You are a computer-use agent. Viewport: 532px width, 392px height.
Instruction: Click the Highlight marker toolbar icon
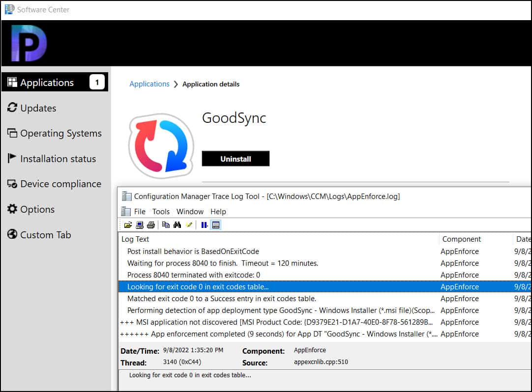(189, 225)
